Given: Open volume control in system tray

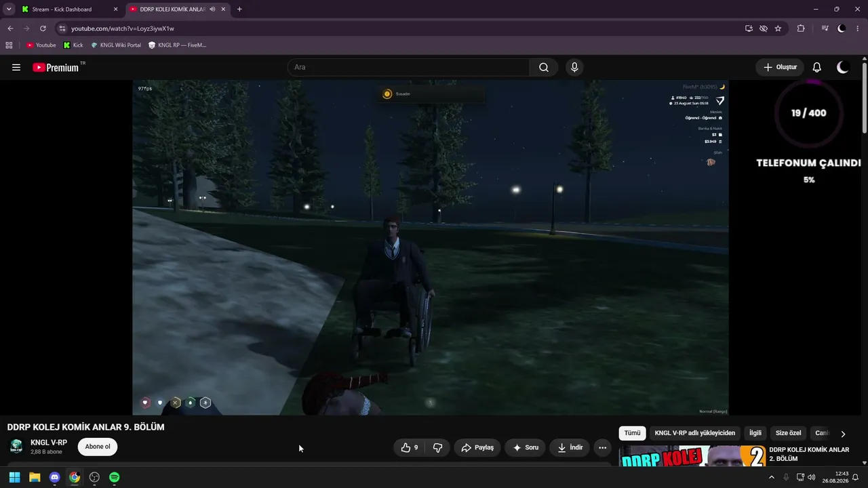Looking at the screenshot, I should pyautogui.click(x=812, y=477).
